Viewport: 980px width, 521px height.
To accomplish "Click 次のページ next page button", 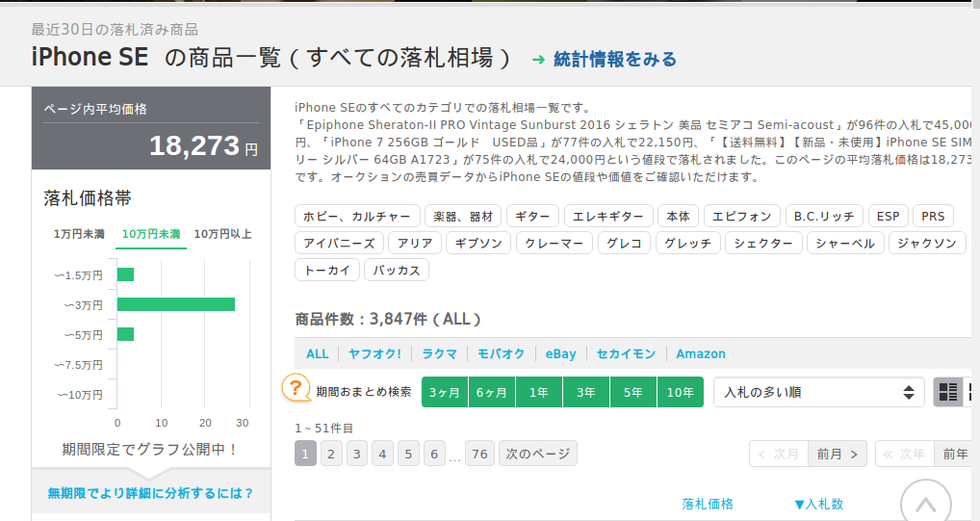I will pyautogui.click(x=537, y=454).
